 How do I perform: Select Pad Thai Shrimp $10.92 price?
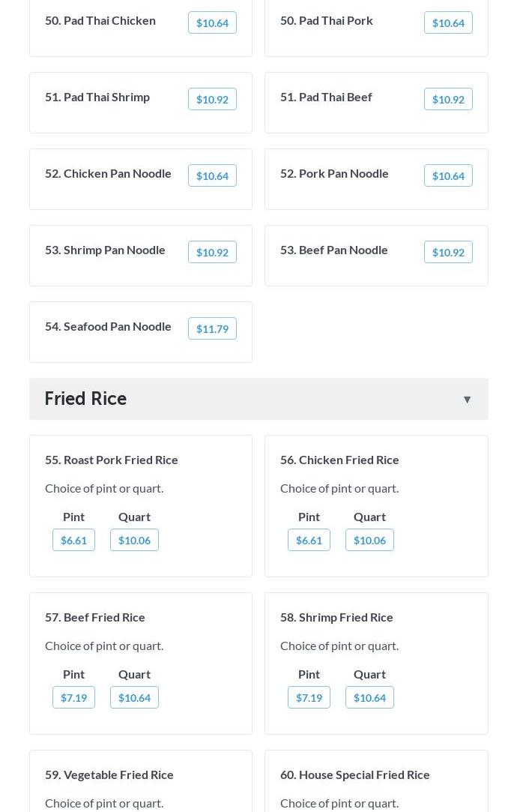[x=212, y=100]
